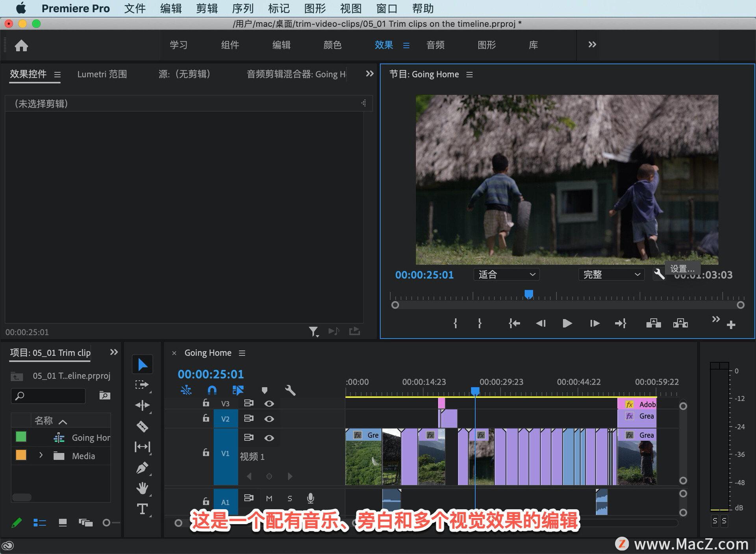Click the Home icon
756x554 pixels.
click(21, 46)
